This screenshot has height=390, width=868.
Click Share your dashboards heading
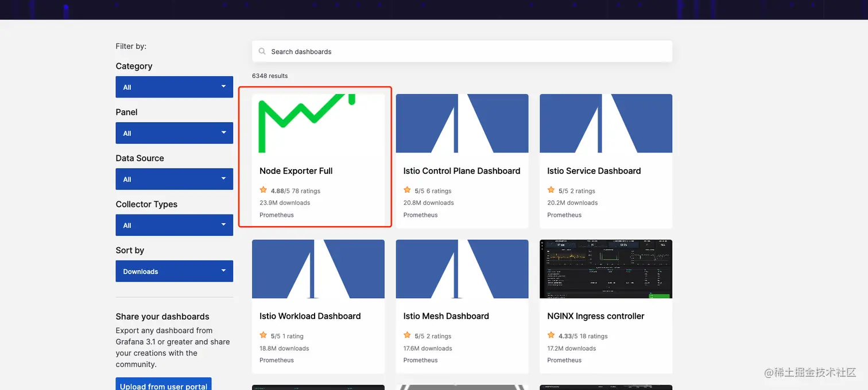pyautogui.click(x=162, y=317)
